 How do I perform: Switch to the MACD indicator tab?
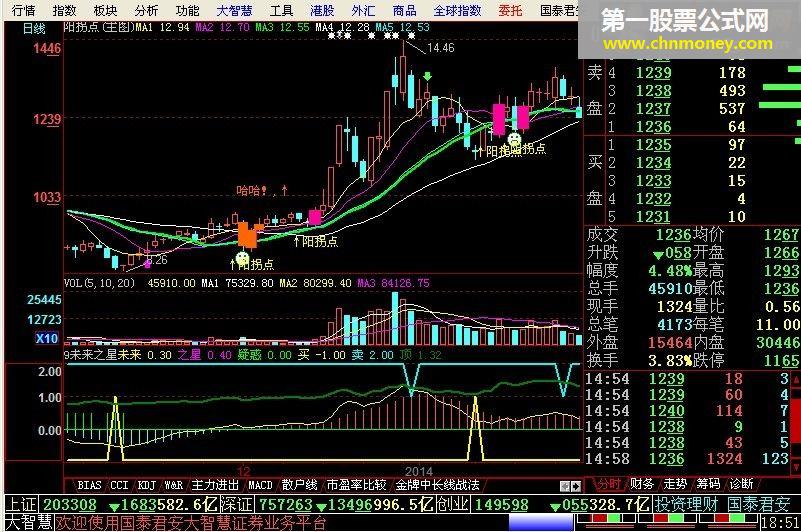click(260, 484)
